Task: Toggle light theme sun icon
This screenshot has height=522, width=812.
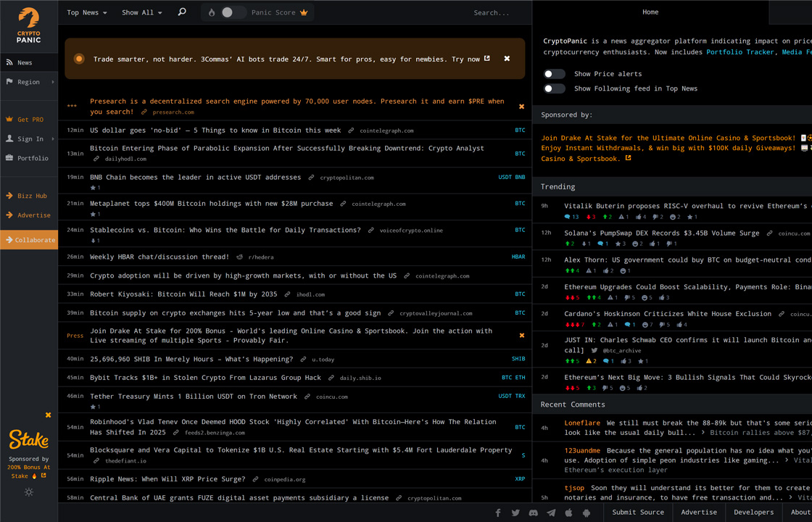Action: (29, 492)
